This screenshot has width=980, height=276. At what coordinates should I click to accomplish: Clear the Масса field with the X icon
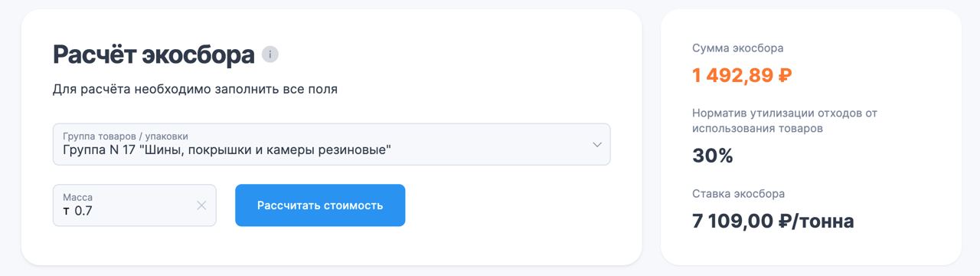pyautogui.click(x=201, y=205)
